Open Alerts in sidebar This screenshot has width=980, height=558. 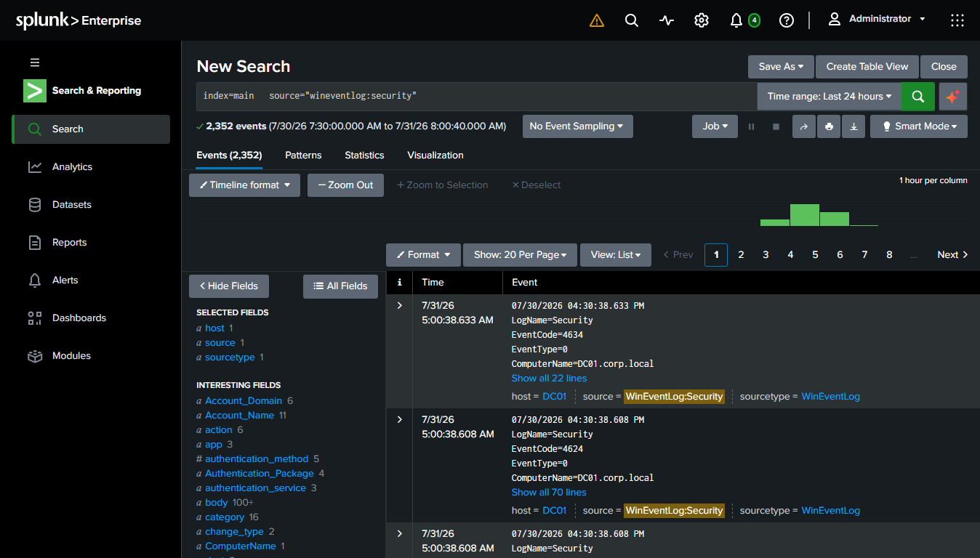tap(91, 280)
